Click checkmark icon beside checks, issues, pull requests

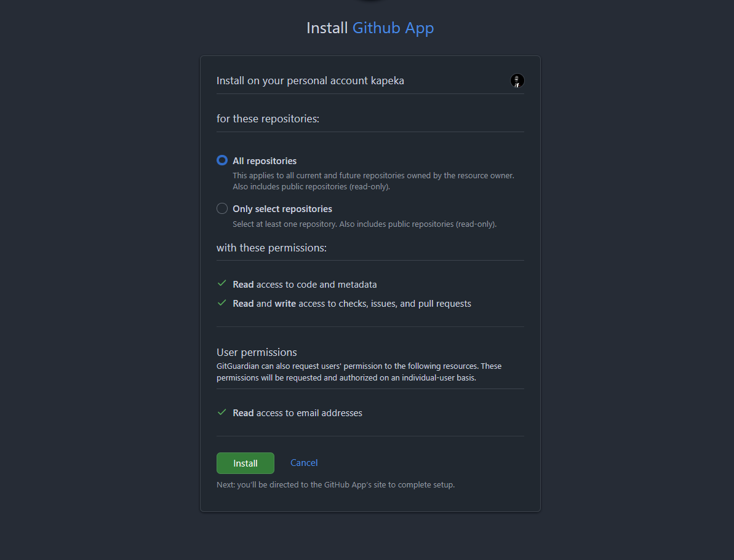(x=222, y=303)
